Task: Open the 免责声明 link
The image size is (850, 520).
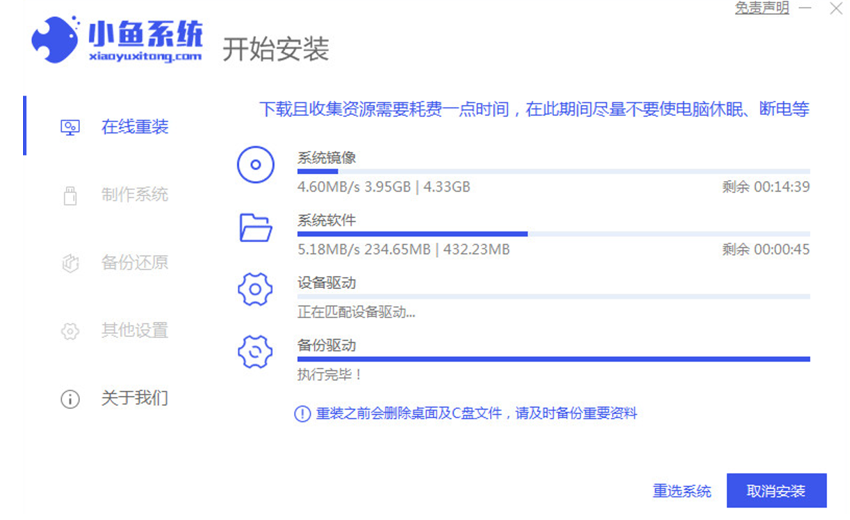Action: pyautogui.click(x=762, y=8)
